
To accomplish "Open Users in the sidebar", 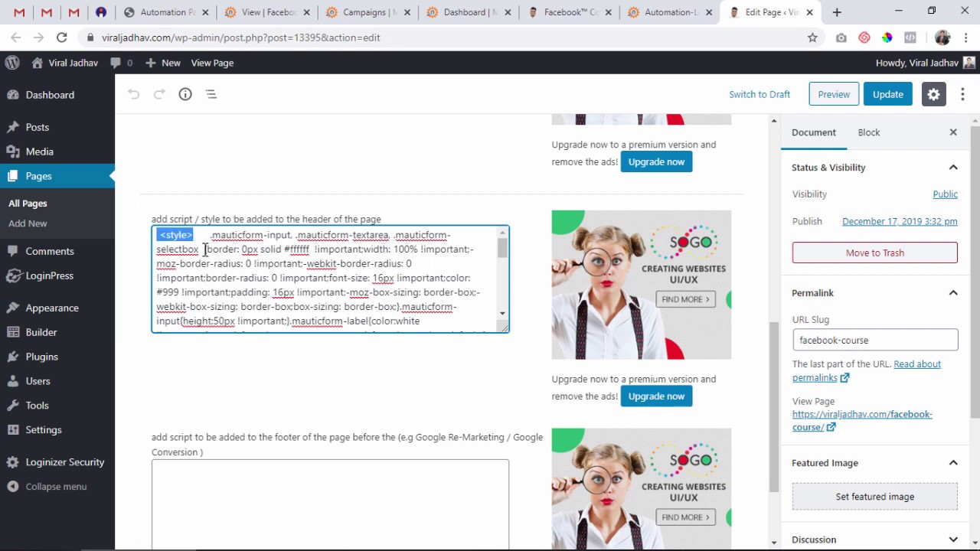I will [38, 381].
